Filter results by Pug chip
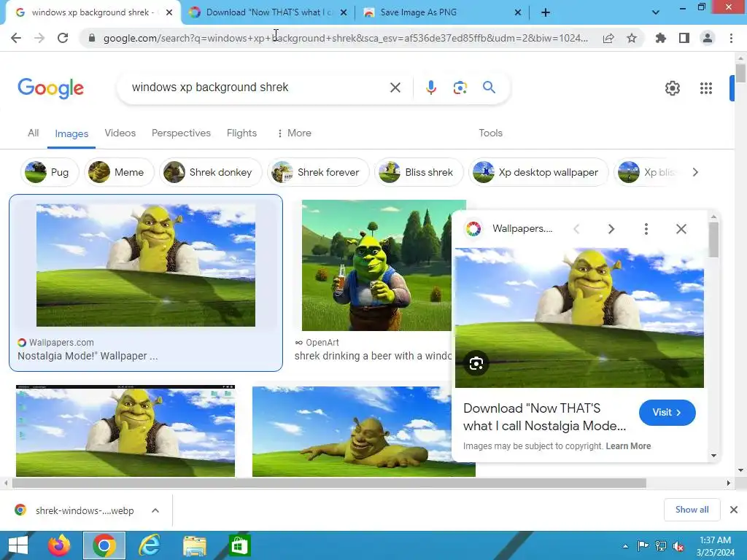 (49, 172)
